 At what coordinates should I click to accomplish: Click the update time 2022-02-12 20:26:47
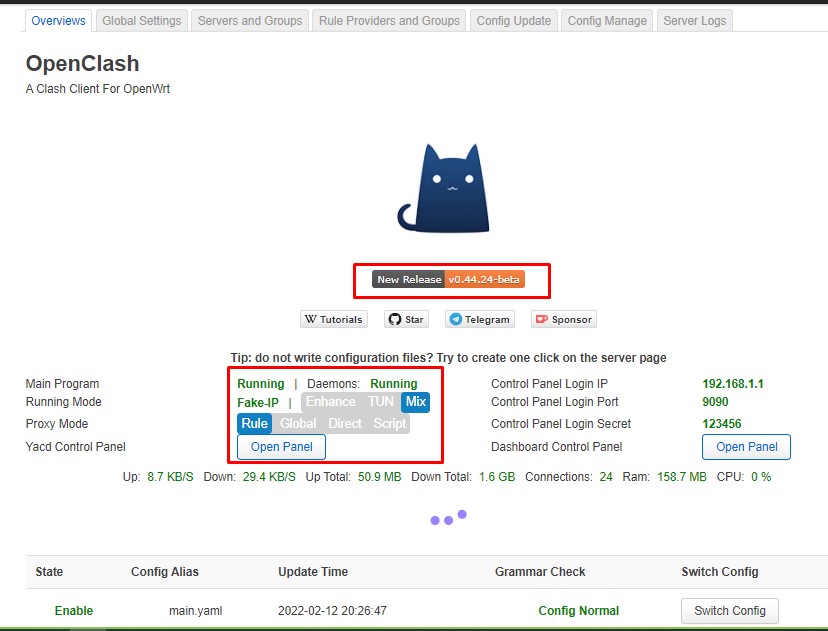click(x=332, y=611)
